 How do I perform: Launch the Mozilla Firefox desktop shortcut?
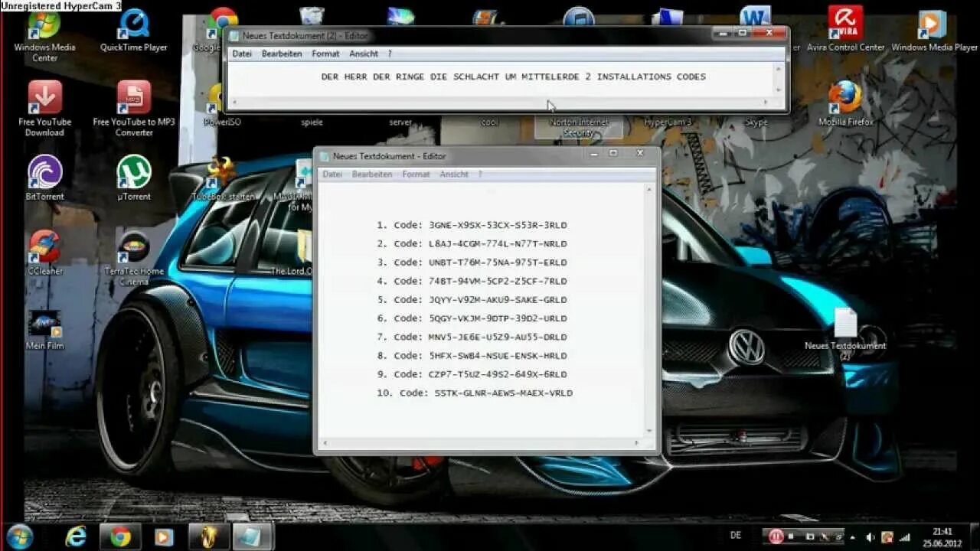point(845,104)
